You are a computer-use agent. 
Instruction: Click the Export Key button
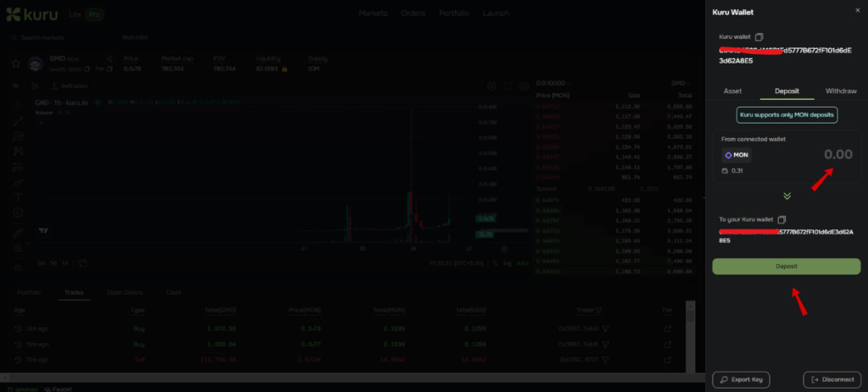(x=742, y=380)
